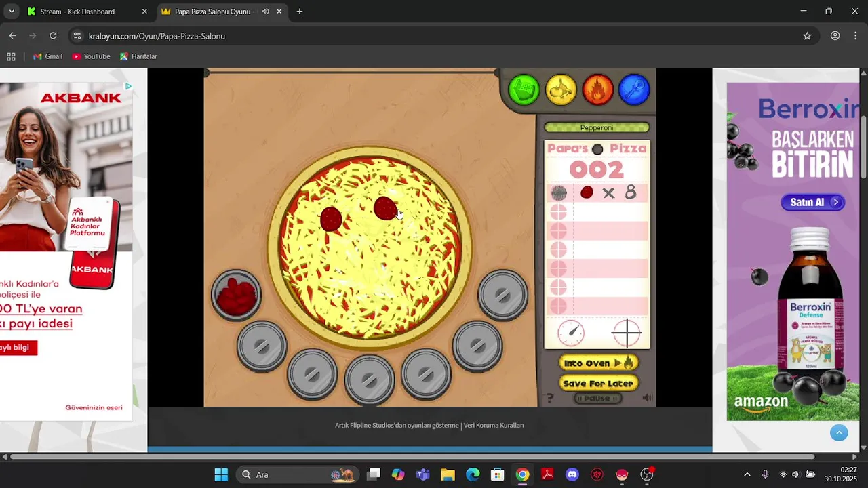Select the Pepperoni label above the ticket
The height and width of the screenshot is (488, 868).
(597, 127)
